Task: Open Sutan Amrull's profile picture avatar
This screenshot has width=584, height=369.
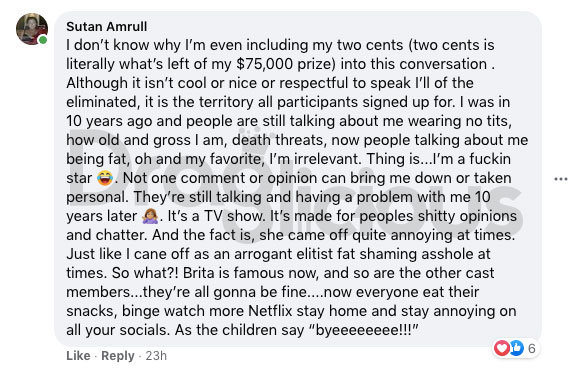Action: pyautogui.click(x=32, y=29)
